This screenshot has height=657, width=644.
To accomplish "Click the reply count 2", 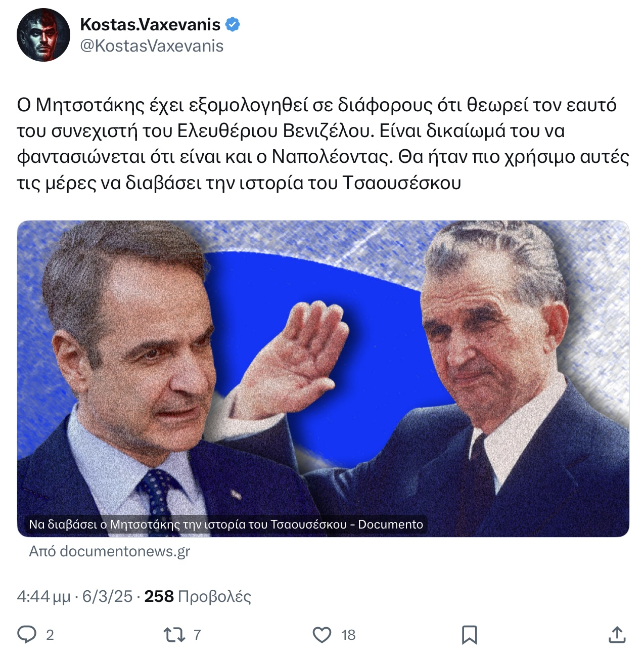I will click(x=50, y=635).
